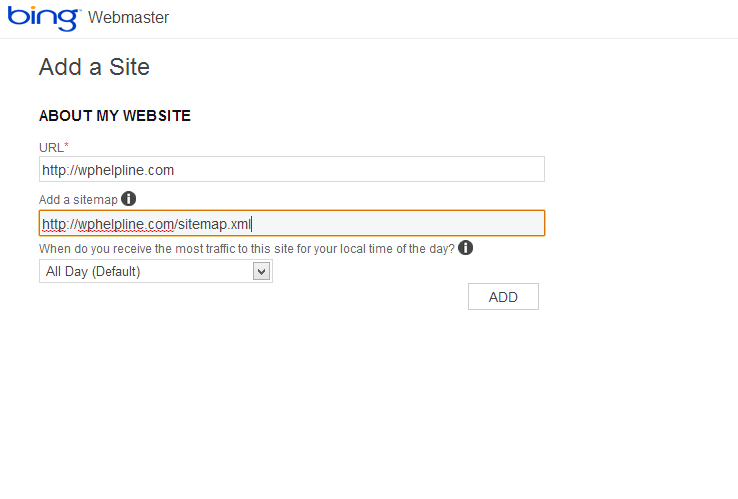Click the ABOUT MY WEBSITE section heading
Viewport: 738px width, 499px height.
(x=115, y=116)
